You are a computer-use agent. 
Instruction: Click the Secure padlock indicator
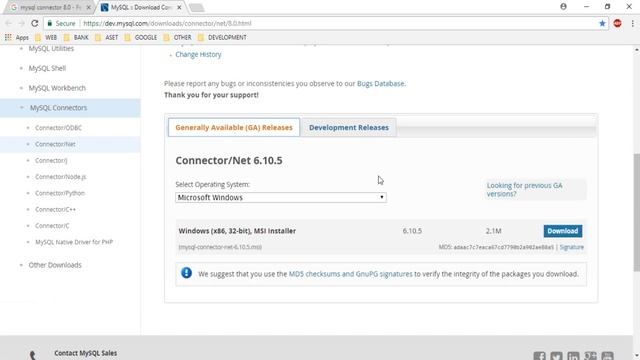point(49,23)
